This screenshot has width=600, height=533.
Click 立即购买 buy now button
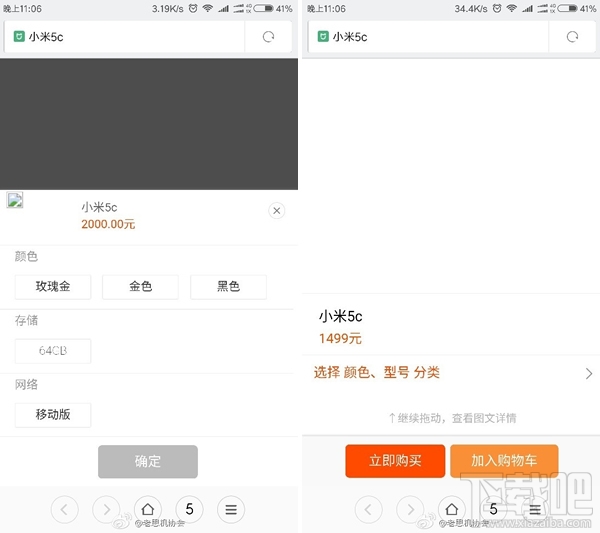tap(395, 461)
